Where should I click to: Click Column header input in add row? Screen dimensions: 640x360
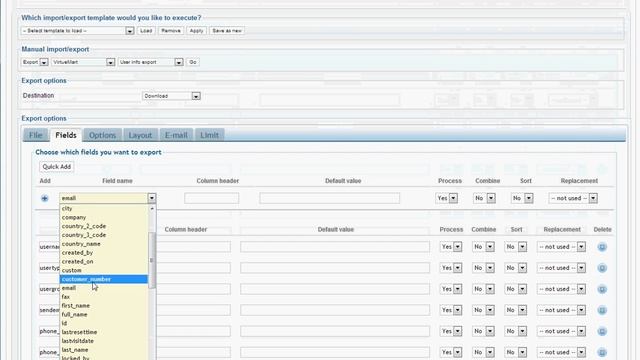pos(211,198)
